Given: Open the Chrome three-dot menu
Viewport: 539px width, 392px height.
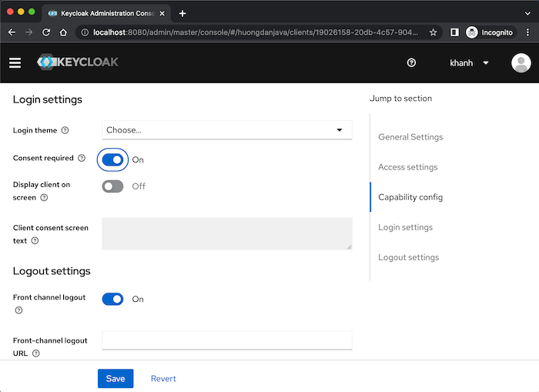Looking at the screenshot, I should [x=527, y=32].
